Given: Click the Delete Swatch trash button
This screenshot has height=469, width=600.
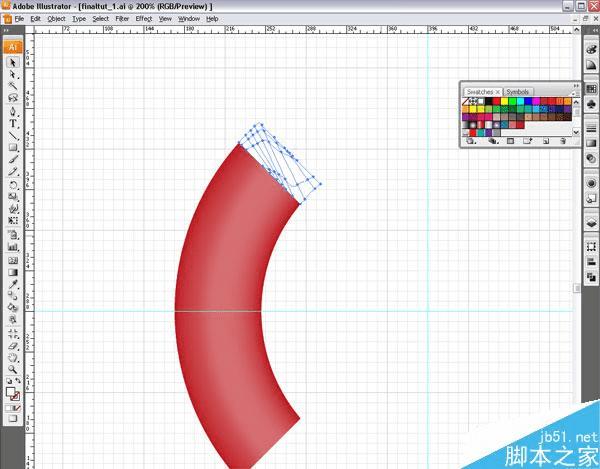Looking at the screenshot, I should (x=563, y=141).
